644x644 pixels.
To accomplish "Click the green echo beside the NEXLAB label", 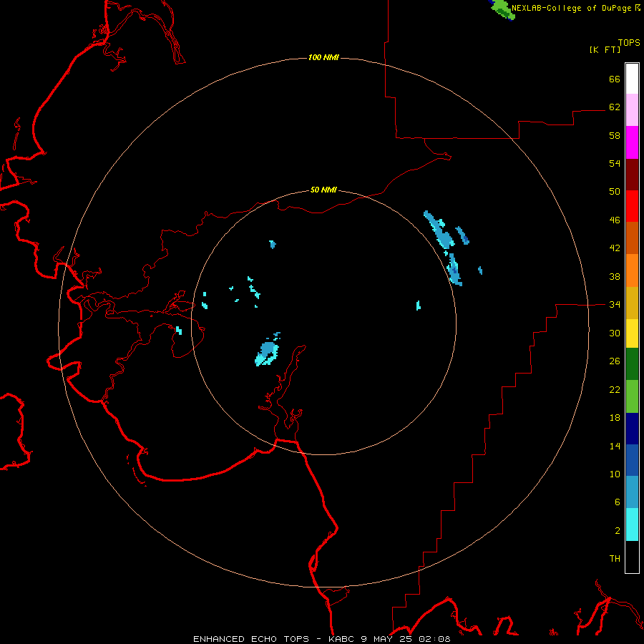I will [502, 9].
